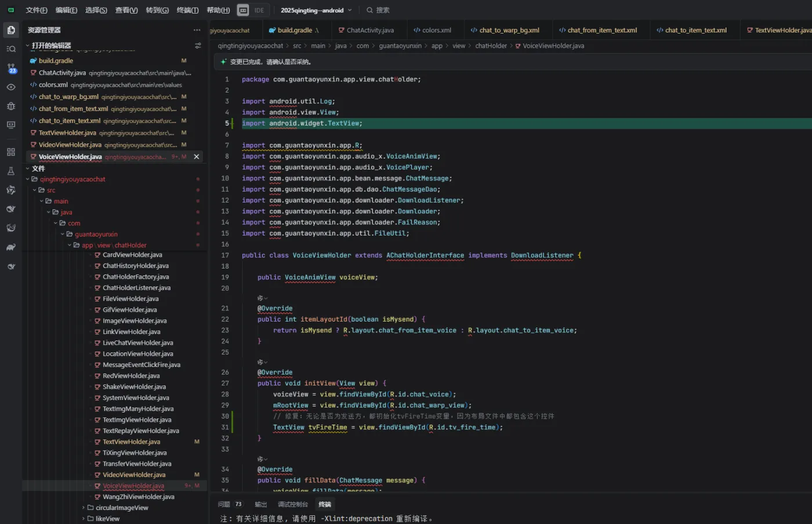812x524 pixels.
Task: Open the 终端(T) menu
Action: pos(187,10)
